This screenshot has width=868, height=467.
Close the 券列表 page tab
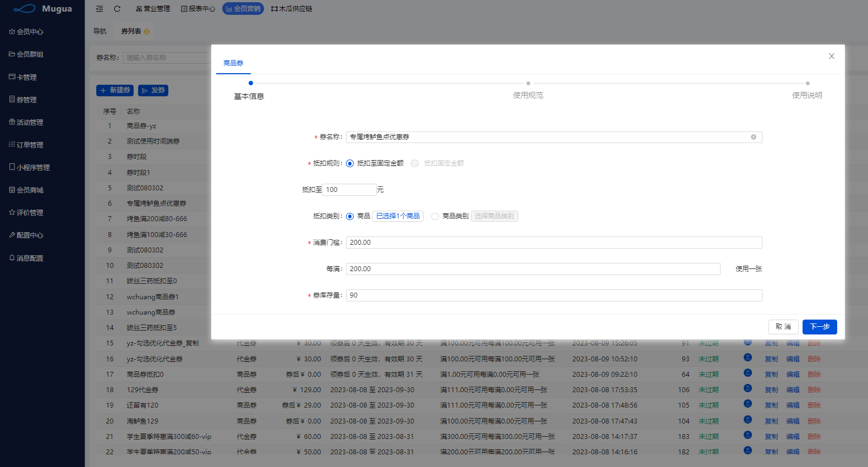pos(147,32)
